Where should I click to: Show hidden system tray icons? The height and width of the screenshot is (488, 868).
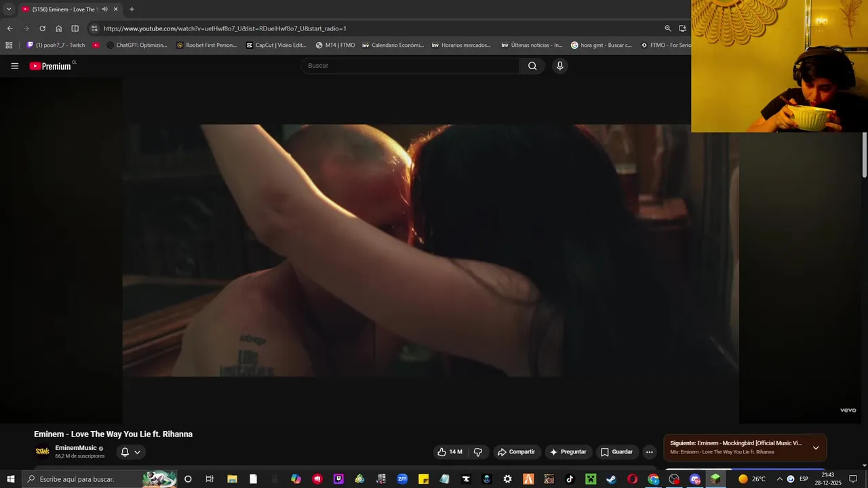pos(779,479)
